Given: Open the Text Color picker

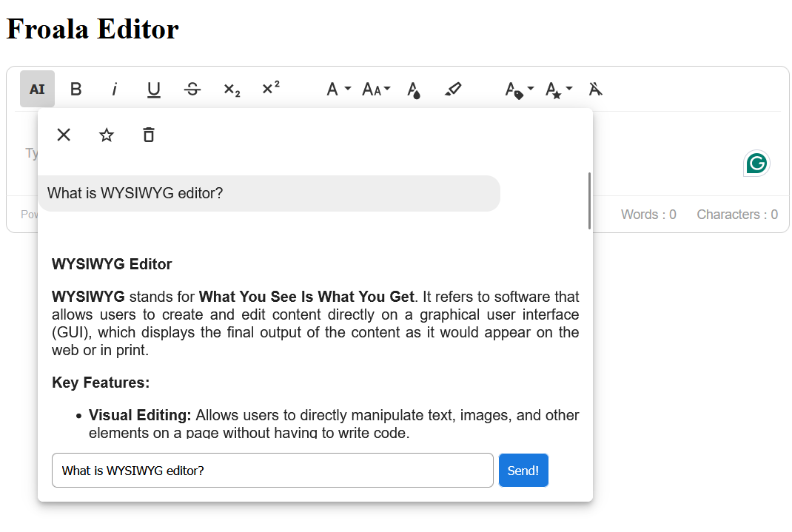Looking at the screenshot, I should (414, 89).
